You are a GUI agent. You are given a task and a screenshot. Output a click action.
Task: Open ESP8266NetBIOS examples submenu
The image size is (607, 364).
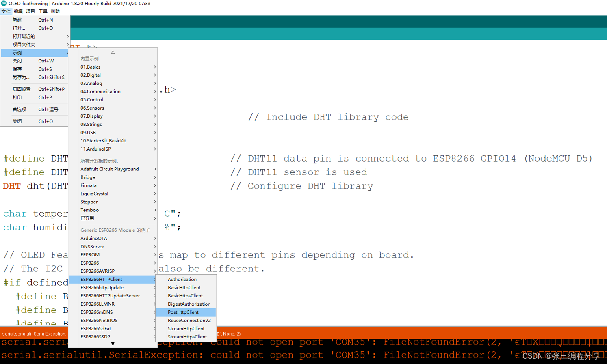[x=113, y=321]
